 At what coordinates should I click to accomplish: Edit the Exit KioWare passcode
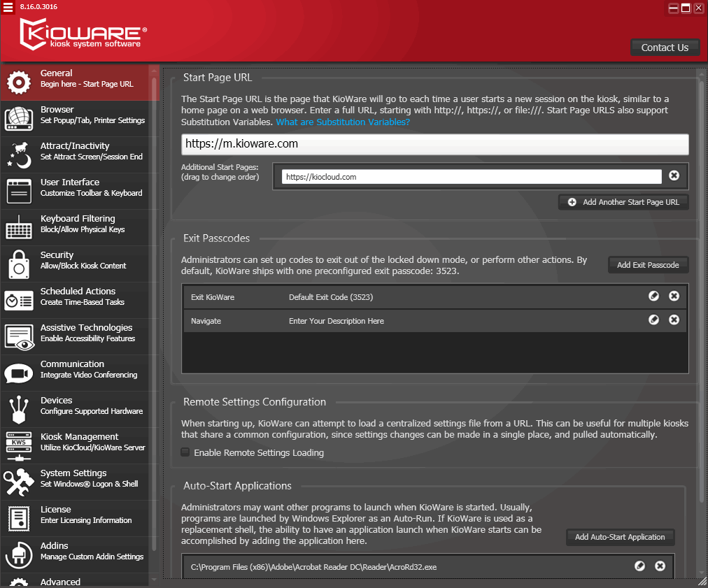pos(654,296)
